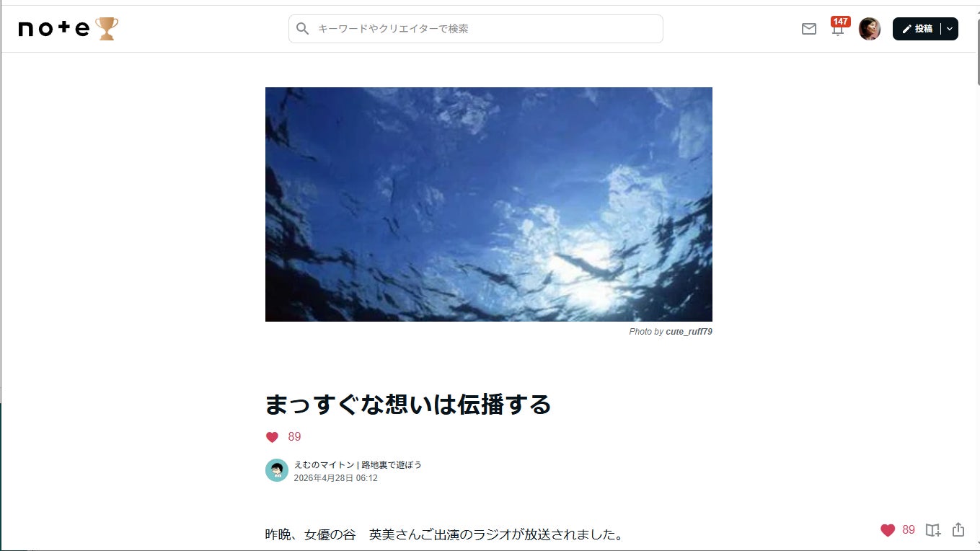Click the floating 89 like count at bottom right
Screen dimensions: 980x551
(x=909, y=530)
